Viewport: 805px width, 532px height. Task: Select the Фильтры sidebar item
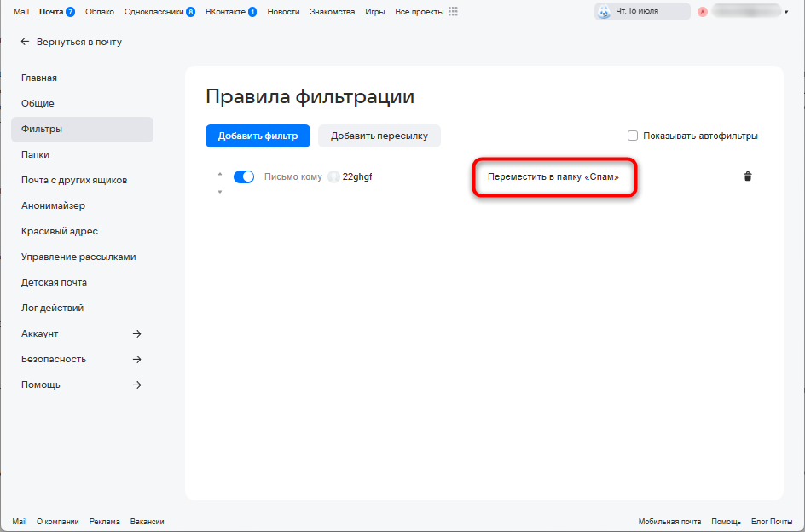coord(82,130)
